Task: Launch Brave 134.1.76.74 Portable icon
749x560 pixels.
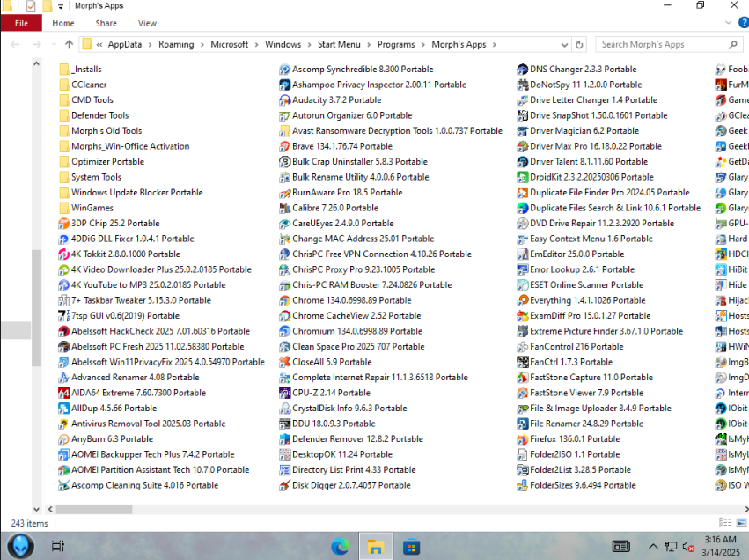Action: tap(284, 146)
